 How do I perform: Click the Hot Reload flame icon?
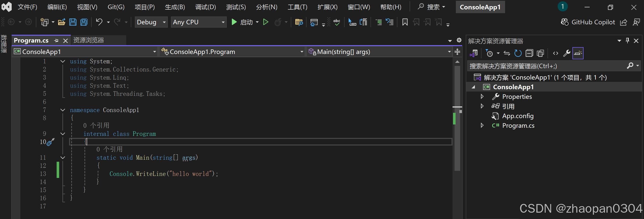[278, 22]
